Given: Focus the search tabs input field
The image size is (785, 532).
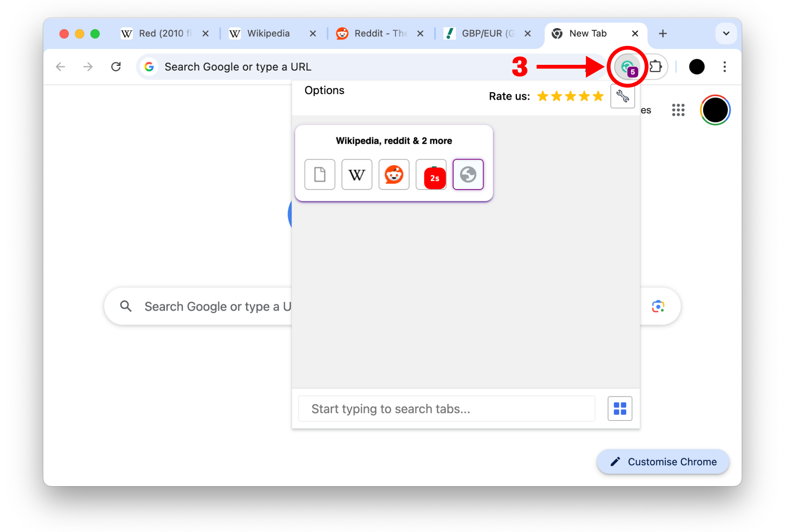Looking at the screenshot, I should pyautogui.click(x=446, y=408).
